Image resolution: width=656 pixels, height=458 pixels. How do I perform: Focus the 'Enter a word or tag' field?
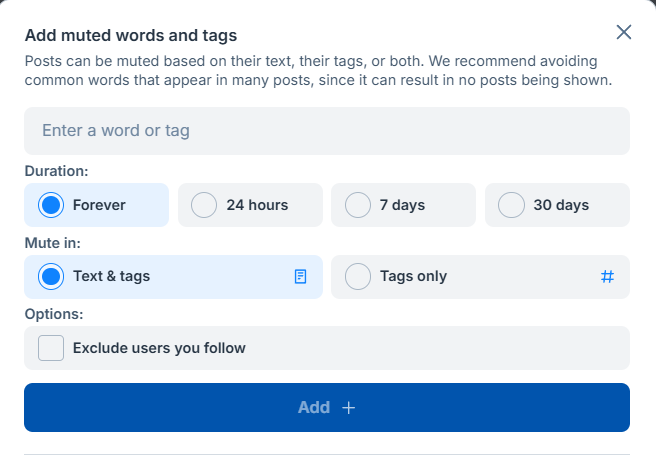pyautogui.click(x=327, y=131)
